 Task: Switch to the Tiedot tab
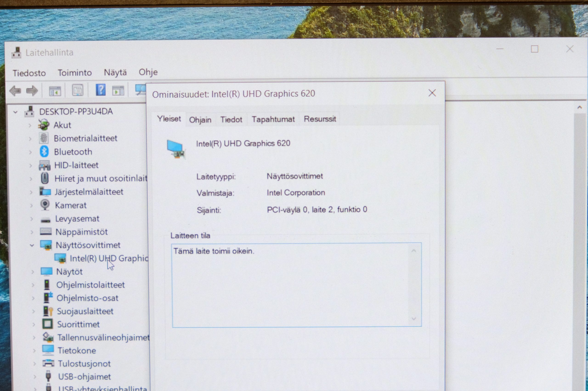(231, 120)
